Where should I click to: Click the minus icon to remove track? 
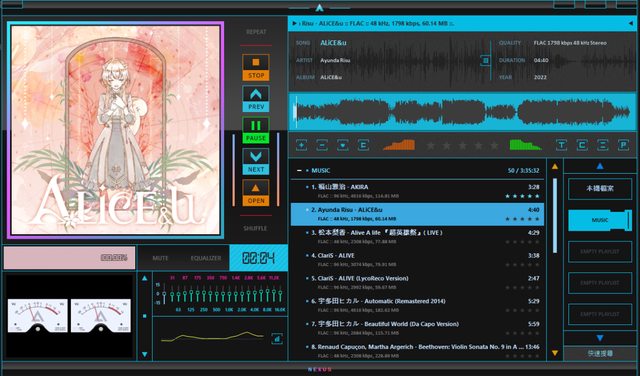point(322,145)
